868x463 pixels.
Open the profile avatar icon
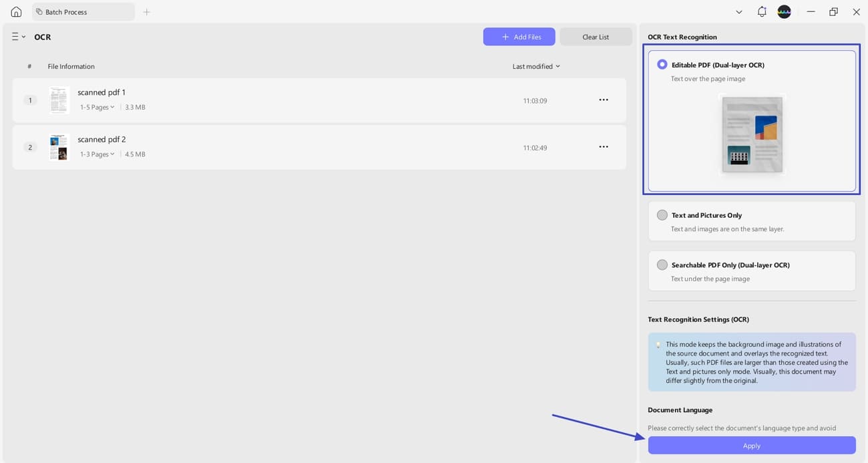[784, 11]
